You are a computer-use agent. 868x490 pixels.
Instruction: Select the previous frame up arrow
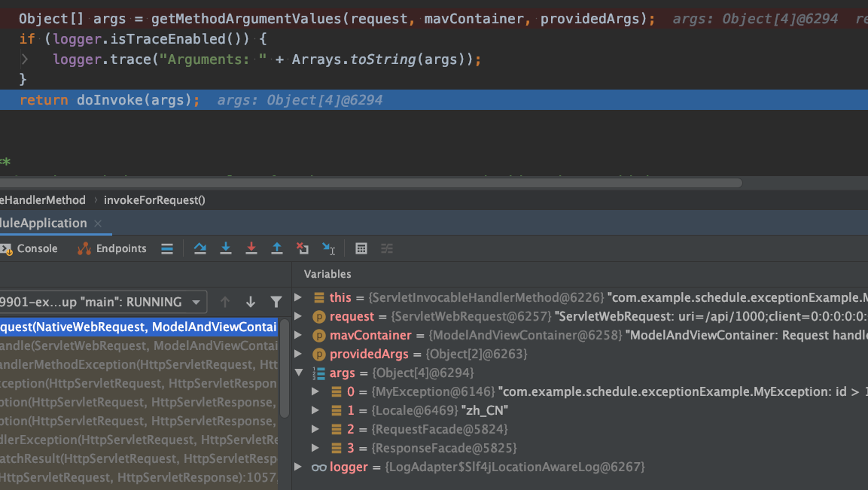click(x=225, y=302)
